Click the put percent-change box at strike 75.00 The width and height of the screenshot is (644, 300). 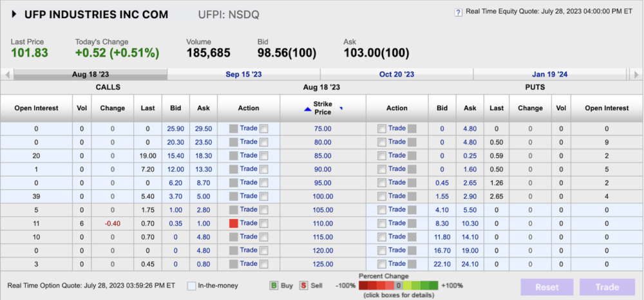[412, 129]
